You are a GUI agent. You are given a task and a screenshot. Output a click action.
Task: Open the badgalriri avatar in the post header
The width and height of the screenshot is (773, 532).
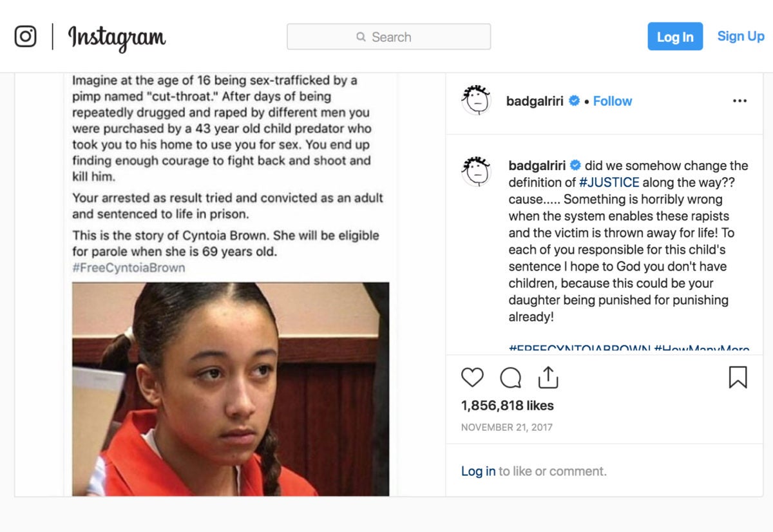477,100
